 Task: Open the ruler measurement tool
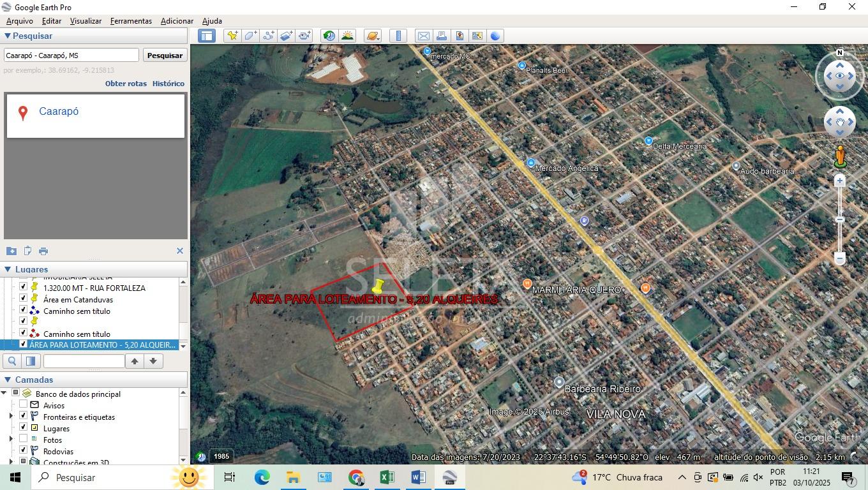point(398,36)
